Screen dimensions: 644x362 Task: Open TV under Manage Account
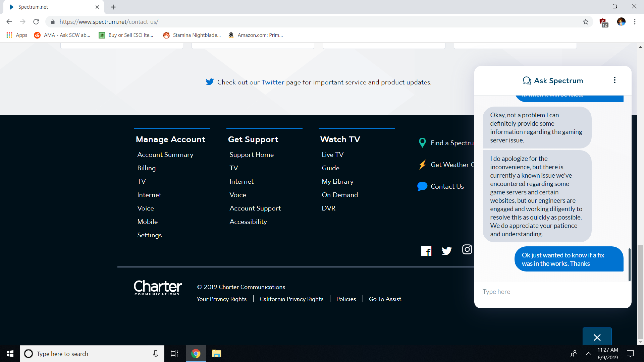coord(141,181)
